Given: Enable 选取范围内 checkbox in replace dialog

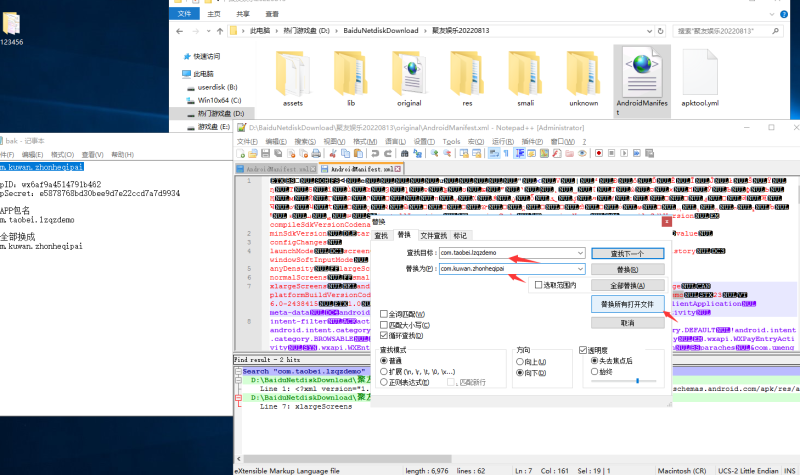Looking at the screenshot, I should 538,285.
